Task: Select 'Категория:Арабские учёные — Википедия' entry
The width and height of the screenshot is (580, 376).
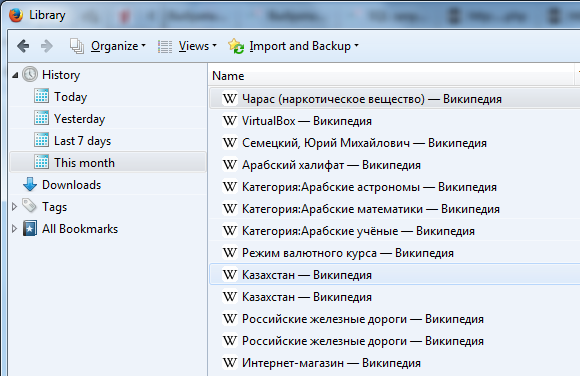Action: [394, 231]
